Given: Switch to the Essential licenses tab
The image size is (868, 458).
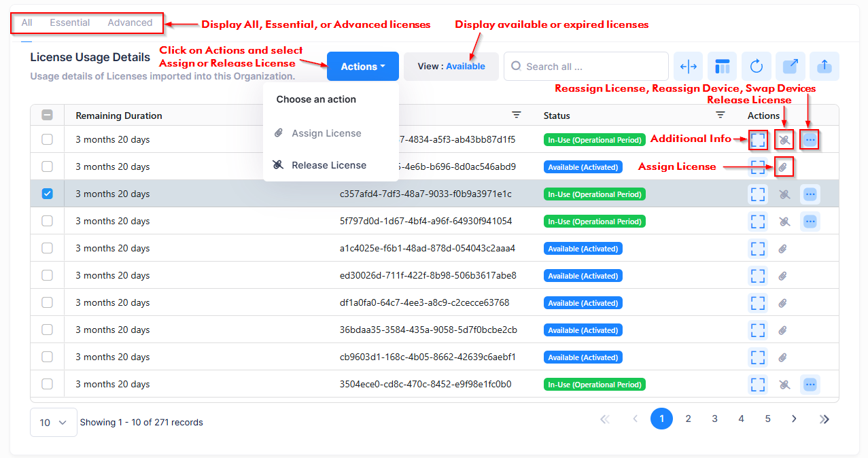Looking at the screenshot, I should click(x=70, y=22).
